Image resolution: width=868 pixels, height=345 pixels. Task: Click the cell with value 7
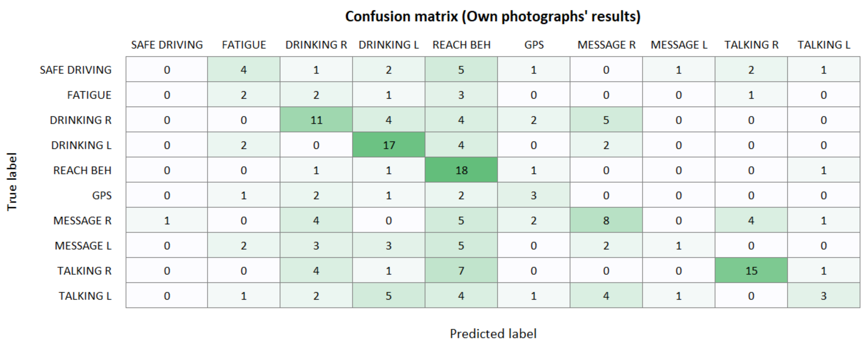[461, 271]
